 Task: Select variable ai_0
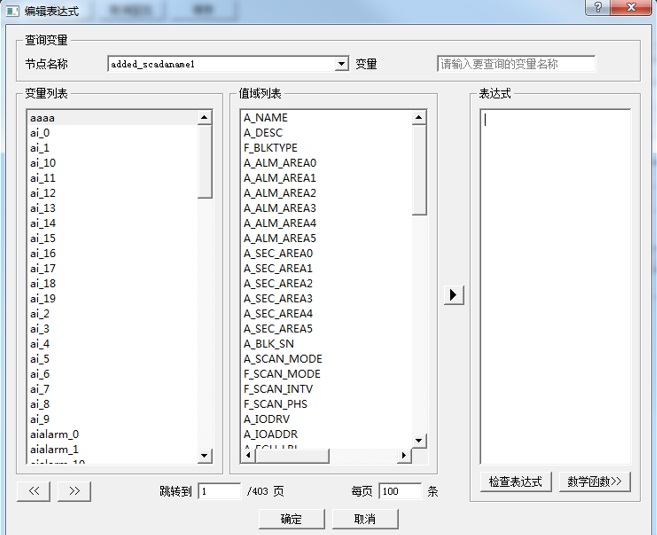pos(112,133)
